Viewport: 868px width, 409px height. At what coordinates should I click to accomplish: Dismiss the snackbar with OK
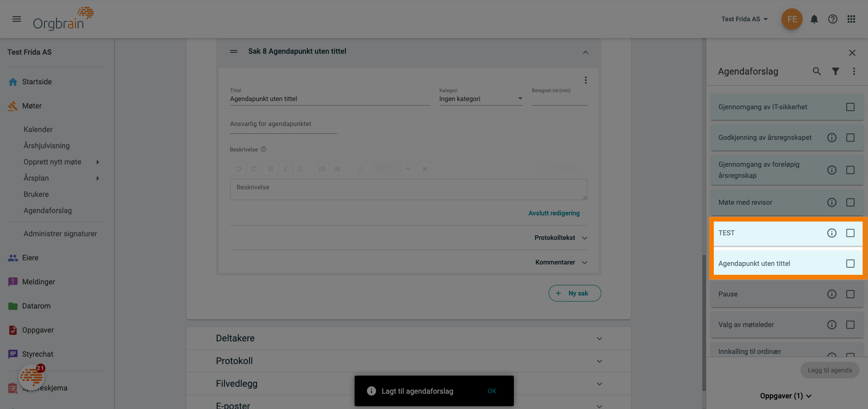[492, 391]
